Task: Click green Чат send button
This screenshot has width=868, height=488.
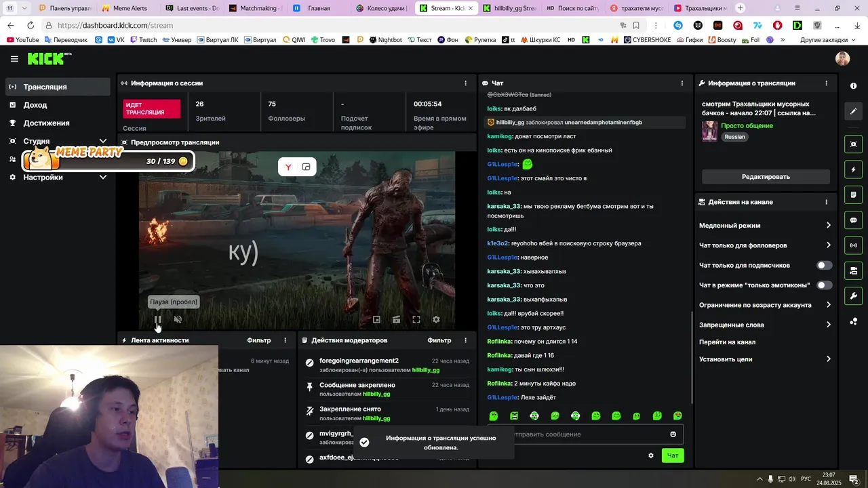Action: [673, 455]
